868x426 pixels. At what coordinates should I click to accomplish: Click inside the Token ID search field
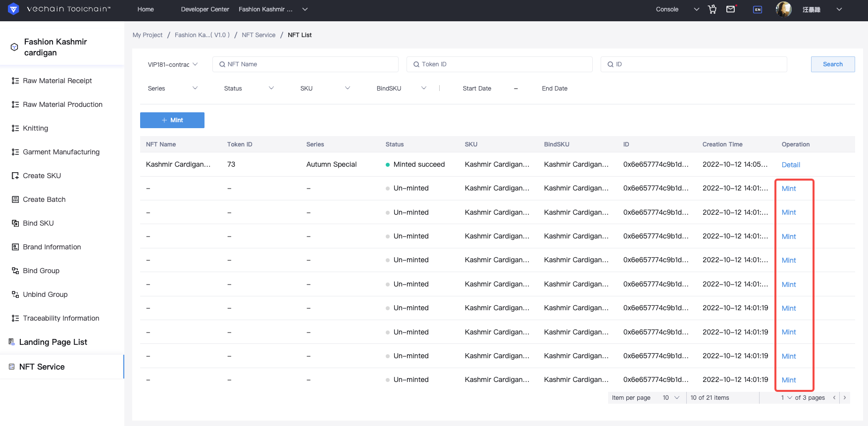pos(500,64)
